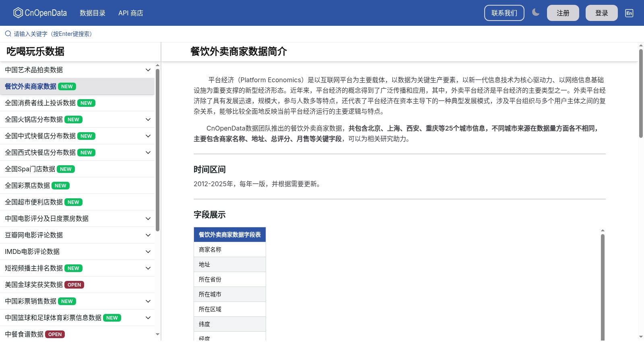
Task: Click OPEN badge beside 中餐食谱数据
Action: point(55,335)
